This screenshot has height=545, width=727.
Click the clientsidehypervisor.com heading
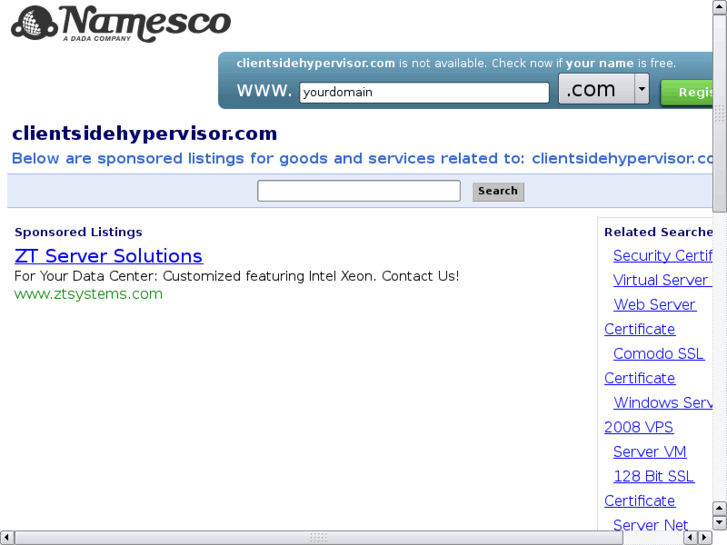pos(145,134)
